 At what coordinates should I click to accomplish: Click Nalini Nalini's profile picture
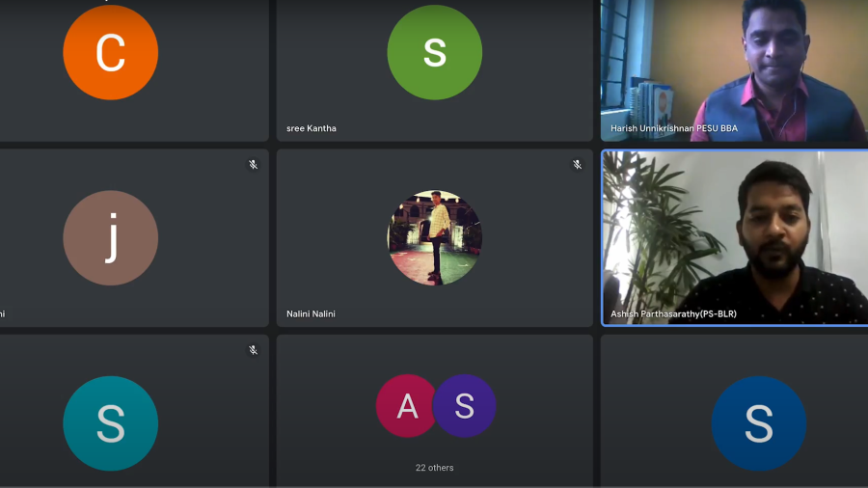coord(434,237)
